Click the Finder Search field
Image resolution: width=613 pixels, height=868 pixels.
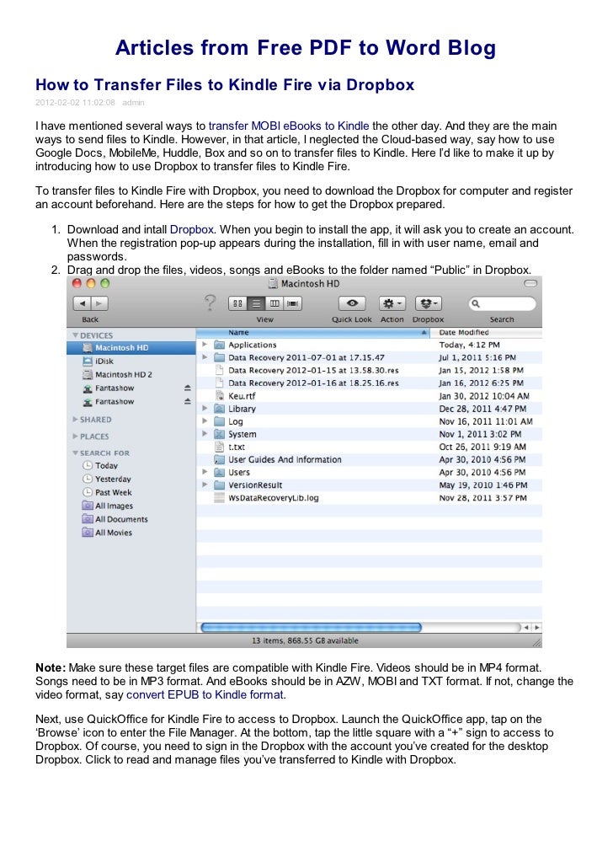point(503,303)
